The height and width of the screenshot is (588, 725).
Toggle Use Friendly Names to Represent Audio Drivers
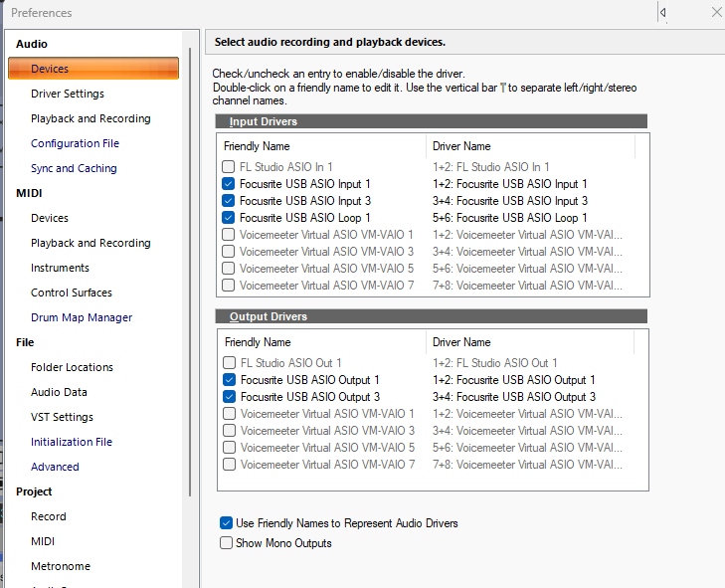(227, 523)
